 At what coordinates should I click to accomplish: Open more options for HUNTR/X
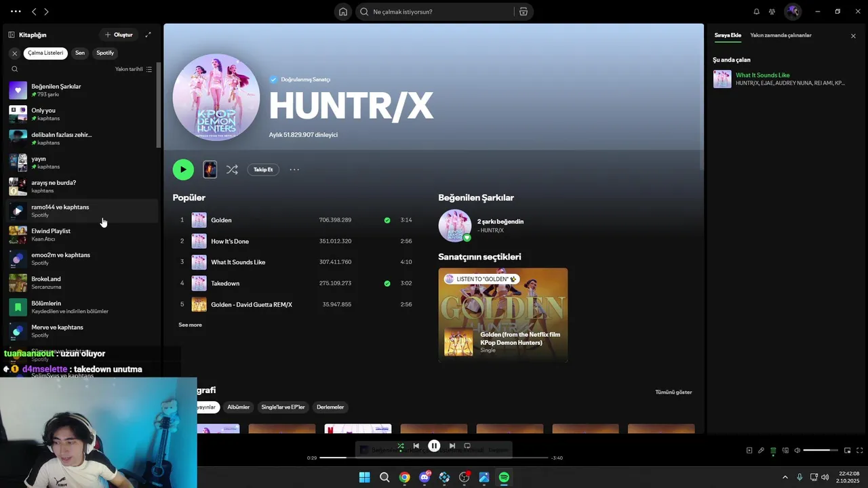point(294,169)
